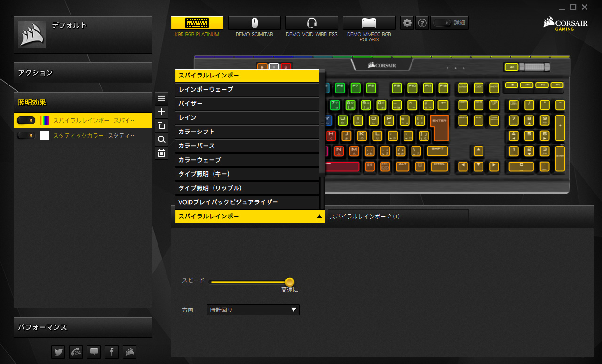Choose カラーシフト from effect list
Screen dimensions: 602x364
pyautogui.click(x=247, y=132)
